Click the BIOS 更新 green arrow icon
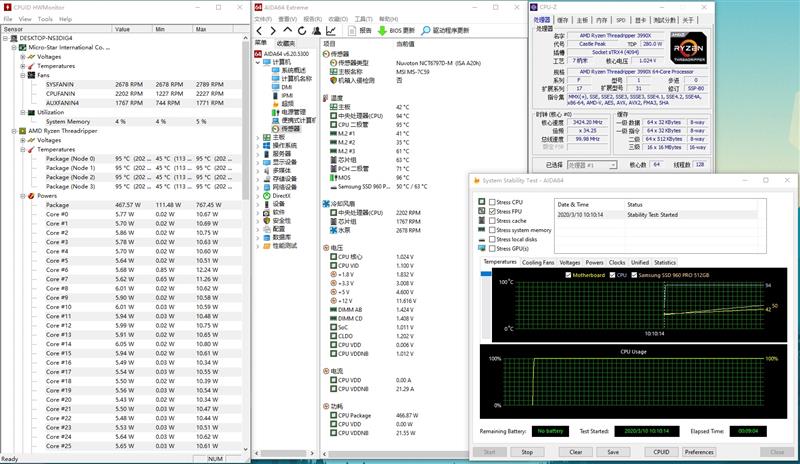Image resolution: width=800 pixels, height=464 pixels. (x=381, y=31)
